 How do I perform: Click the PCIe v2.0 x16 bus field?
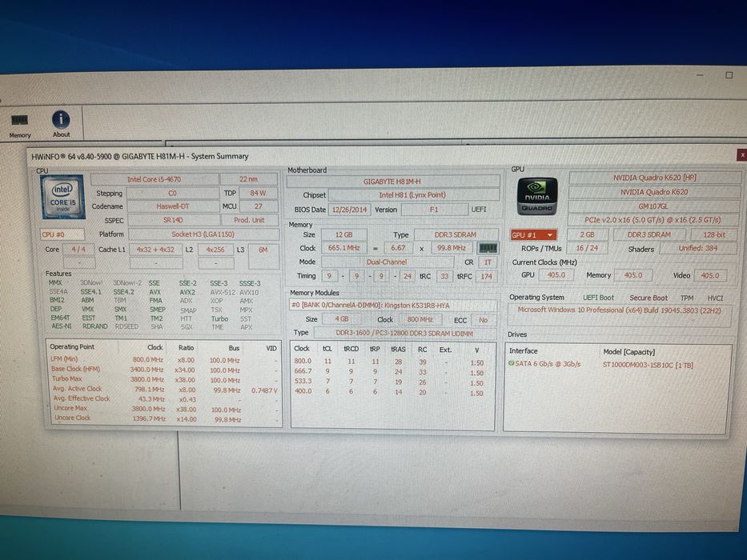tap(653, 220)
